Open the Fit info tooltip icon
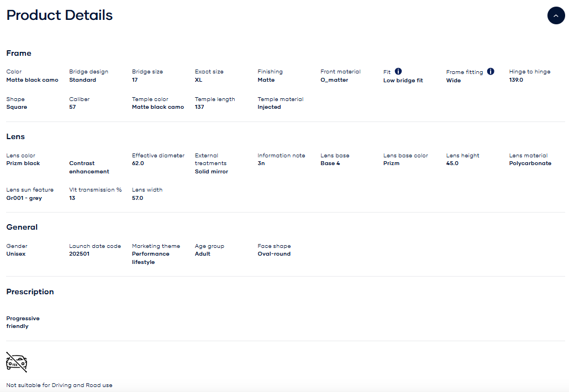The image size is (569, 392). (x=398, y=71)
